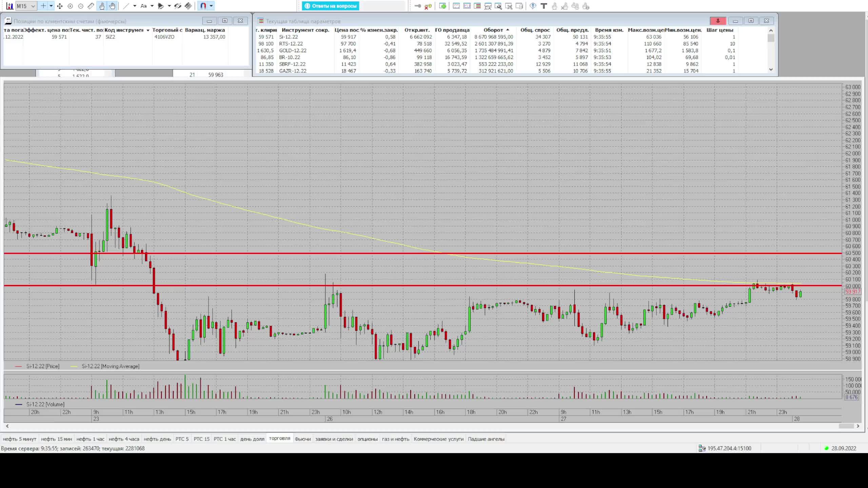Viewport: 868px width, 488px height.
Task: Click the move chart crosshair arrows icon
Action: pyautogui.click(x=60, y=6)
